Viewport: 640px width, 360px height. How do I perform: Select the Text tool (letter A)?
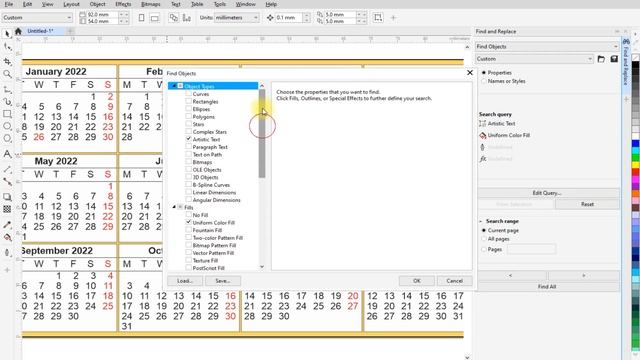point(7,154)
